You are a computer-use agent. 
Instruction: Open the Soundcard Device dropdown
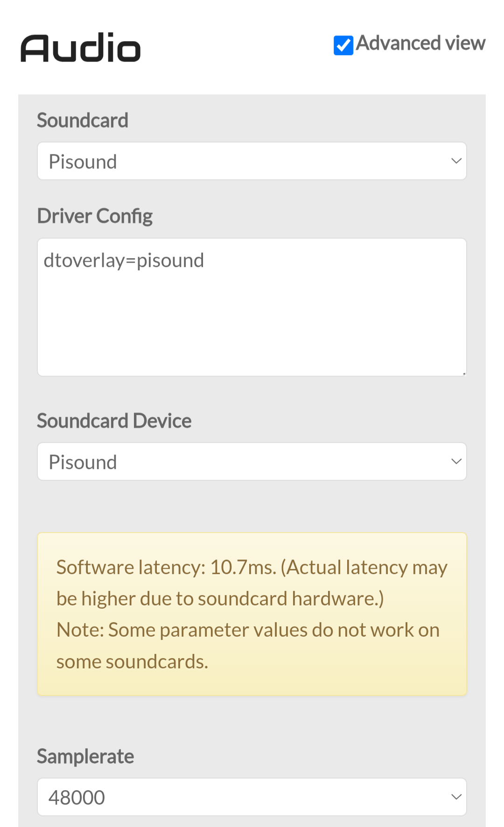(x=252, y=462)
